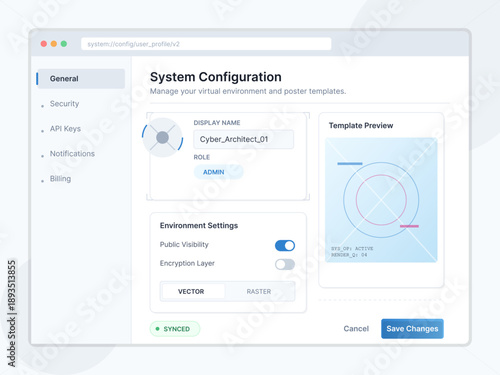Switch to the RASTER segment option
The width and height of the screenshot is (500, 375).
259,291
